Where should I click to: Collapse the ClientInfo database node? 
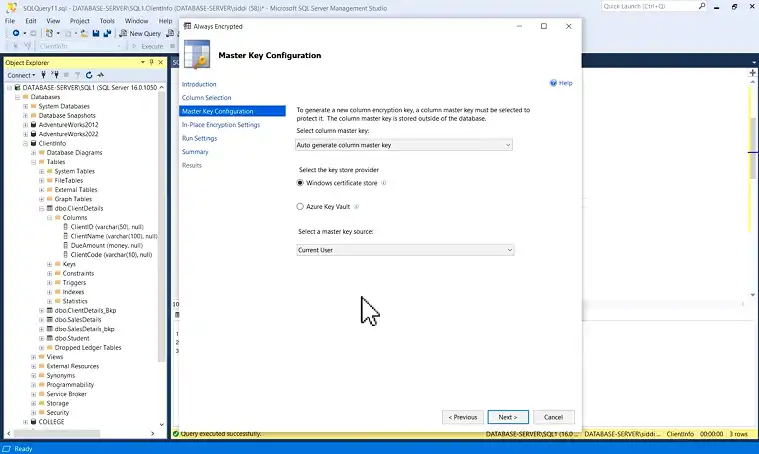tap(26, 143)
